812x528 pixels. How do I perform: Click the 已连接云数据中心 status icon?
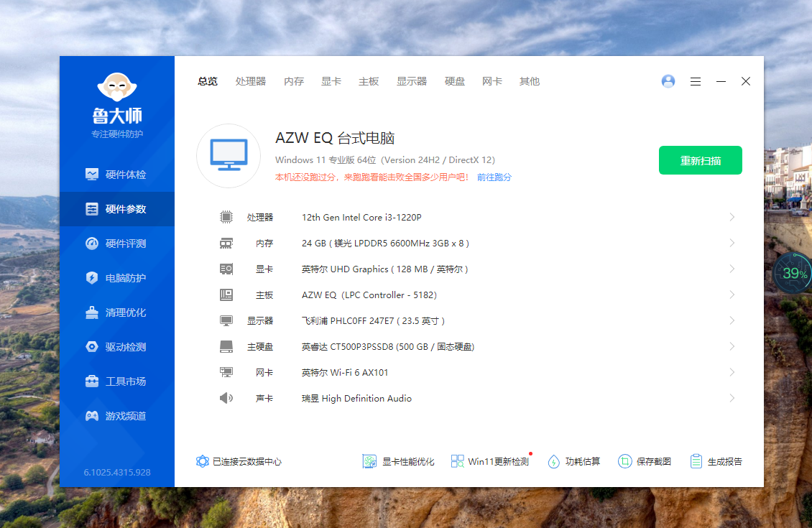203,461
